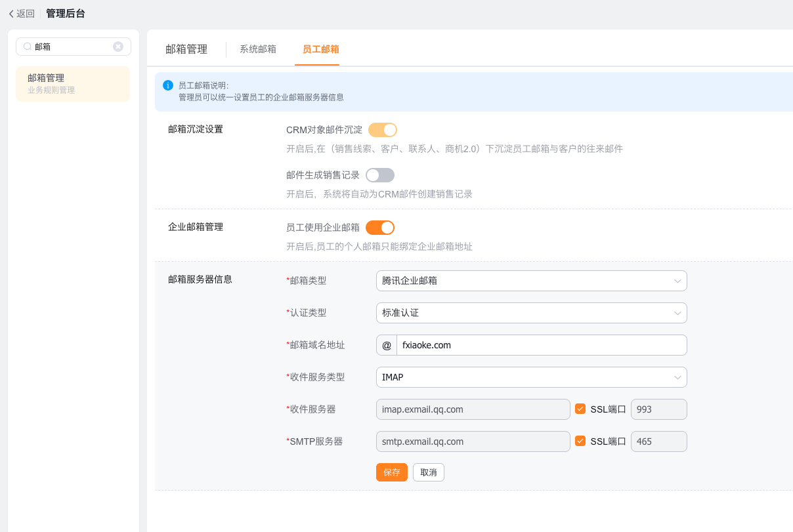Disable 员工使用企业邮箱 switch
The height and width of the screenshot is (532, 793).
379,228
